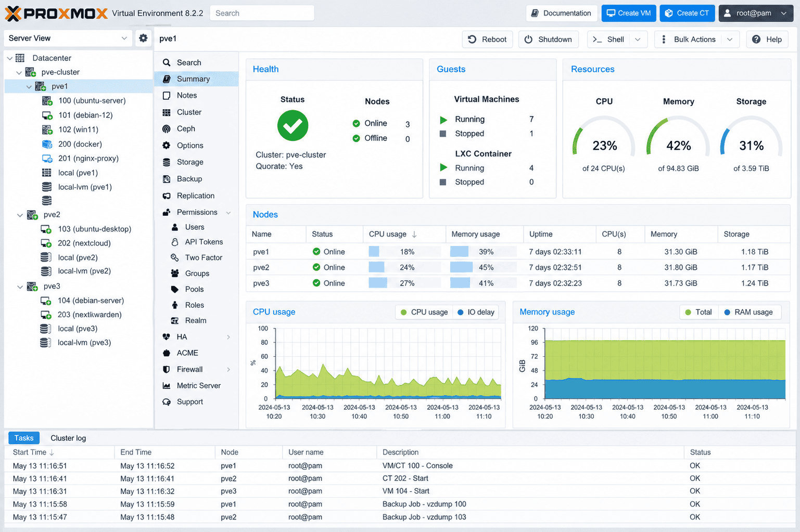Collapse the pve2 node in tree

(20, 215)
